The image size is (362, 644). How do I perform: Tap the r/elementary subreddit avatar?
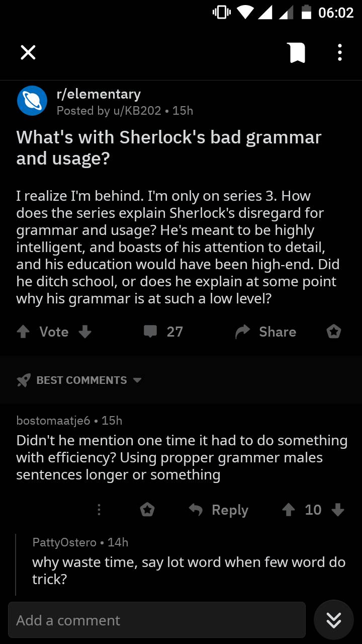(32, 101)
